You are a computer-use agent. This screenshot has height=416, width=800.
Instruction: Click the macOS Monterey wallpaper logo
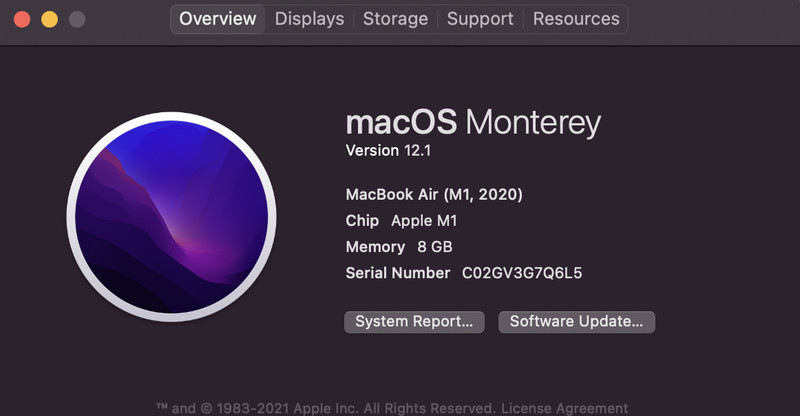[171, 217]
